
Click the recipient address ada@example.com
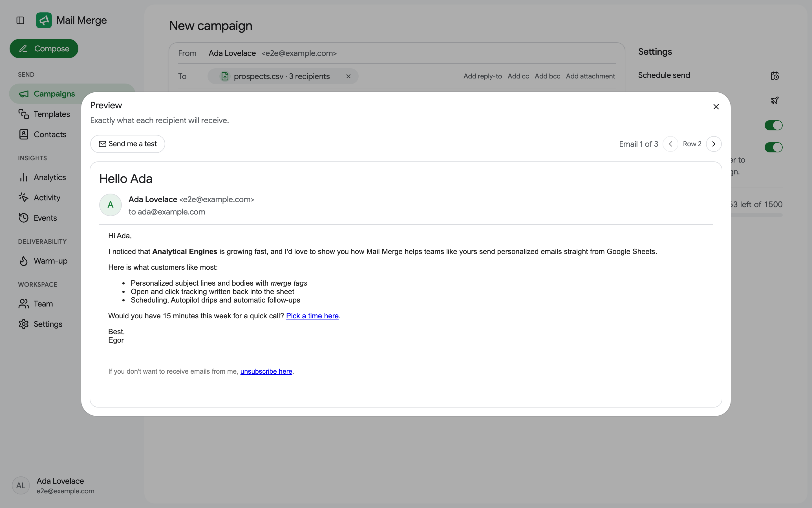click(171, 212)
